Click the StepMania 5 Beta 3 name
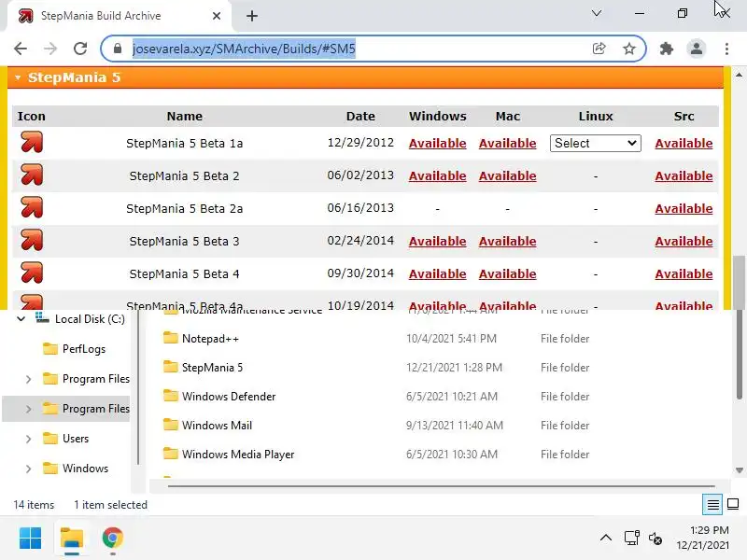 184,242
